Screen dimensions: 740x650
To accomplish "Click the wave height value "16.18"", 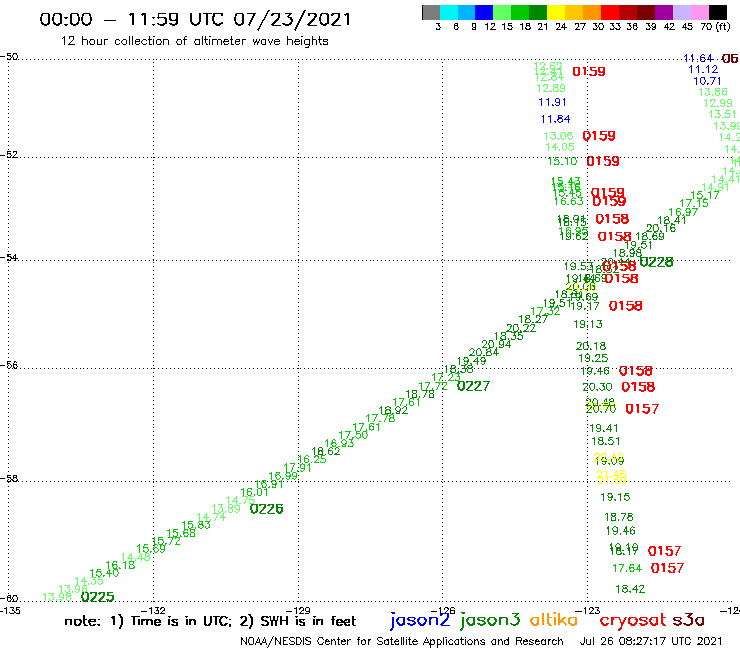I will pyautogui.click(x=120, y=565).
